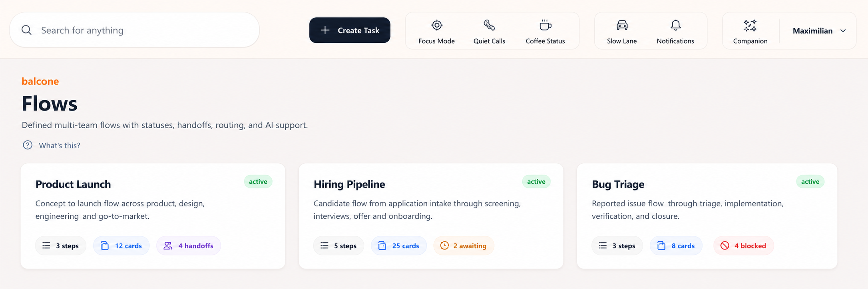Viewport: 868px width, 289px height.
Task: Click the clock icon beside 2 awaiting
Action: click(444, 245)
